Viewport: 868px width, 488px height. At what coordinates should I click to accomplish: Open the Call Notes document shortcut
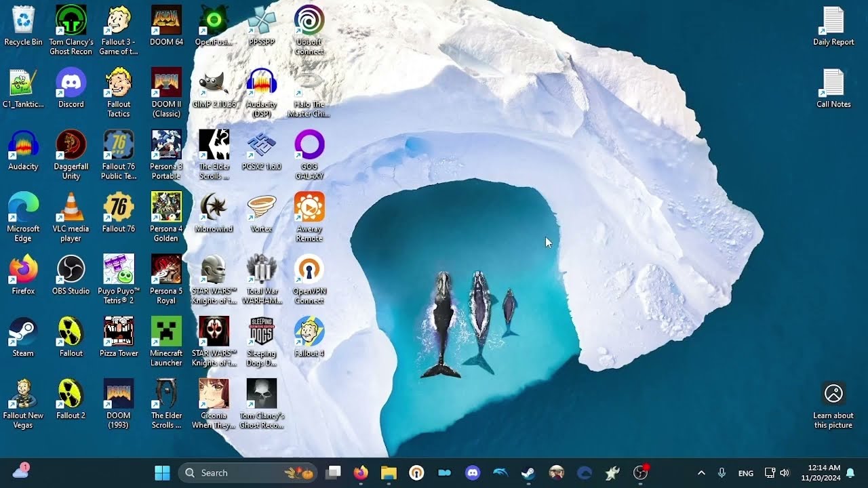pyautogui.click(x=833, y=89)
